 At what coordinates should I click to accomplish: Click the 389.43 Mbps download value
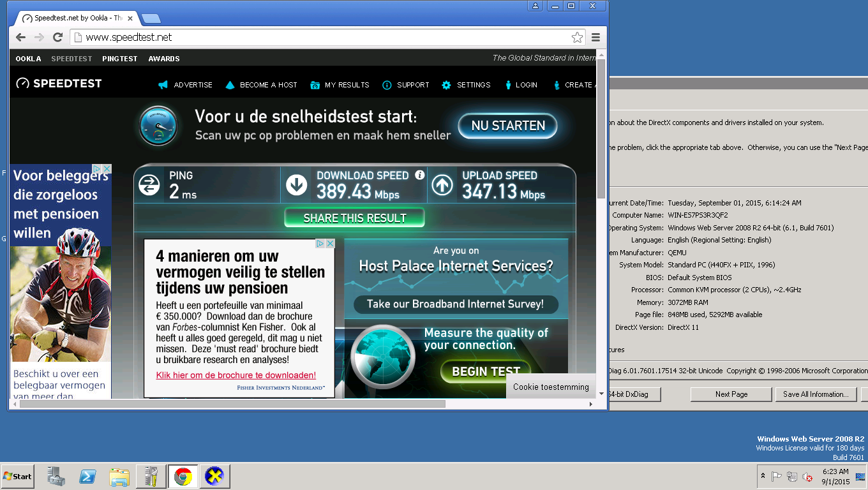(358, 191)
